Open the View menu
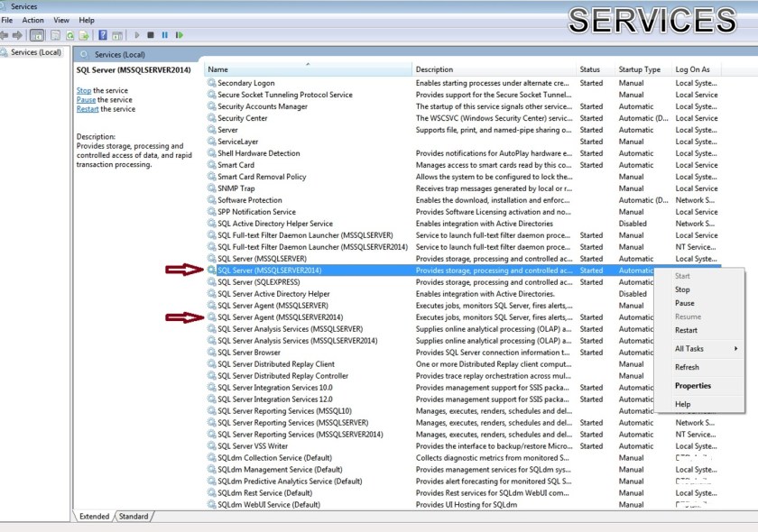Viewport: 758px width, 532px height. [x=61, y=20]
